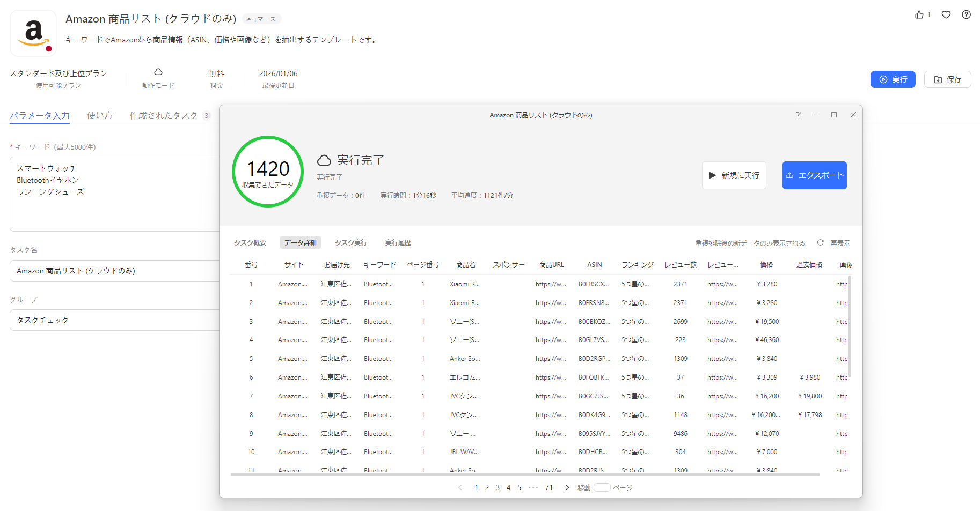Image resolution: width=980 pixels, height=511 pixels.
Task: Click the エクスポート button
Action: (814, 175)
